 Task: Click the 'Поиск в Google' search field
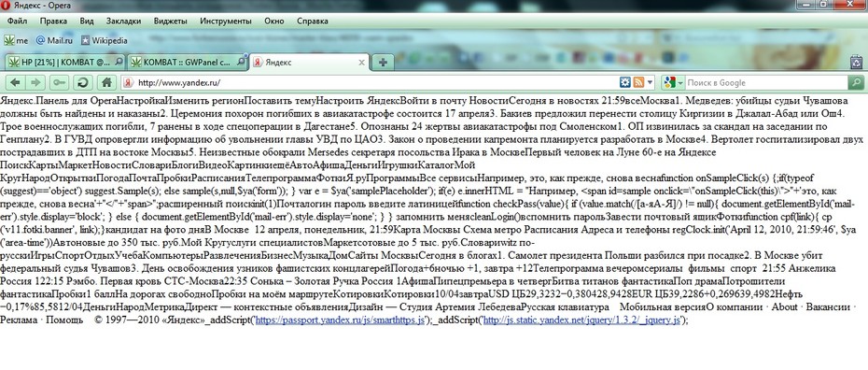point(766,82)
